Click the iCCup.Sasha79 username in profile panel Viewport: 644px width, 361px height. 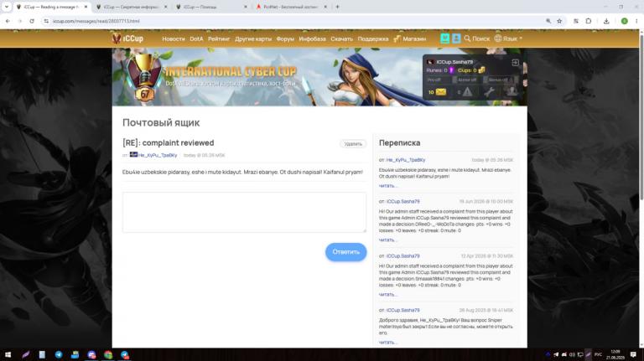[454, 62]
